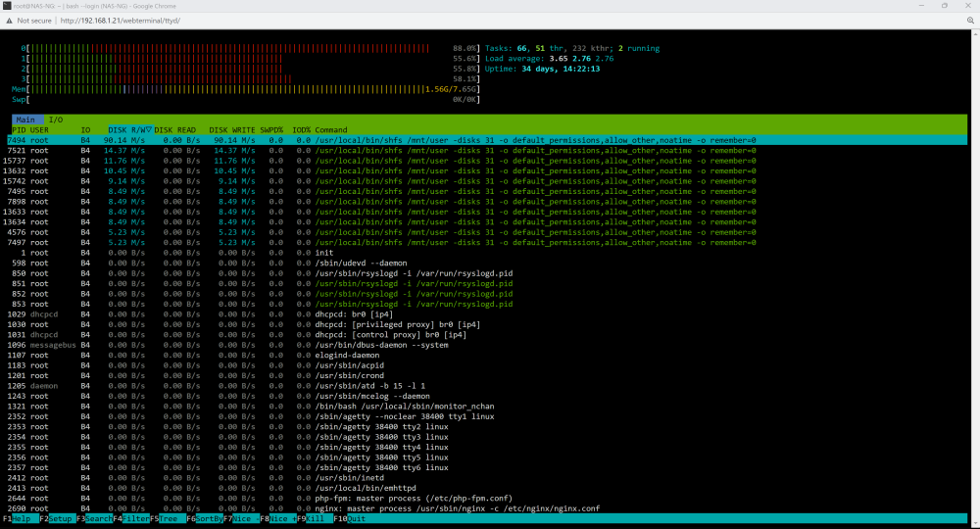Select the elogind-daemon process row
Image resolution: width=980 pixels, height=529 pixels.
(x=487, y=356)
